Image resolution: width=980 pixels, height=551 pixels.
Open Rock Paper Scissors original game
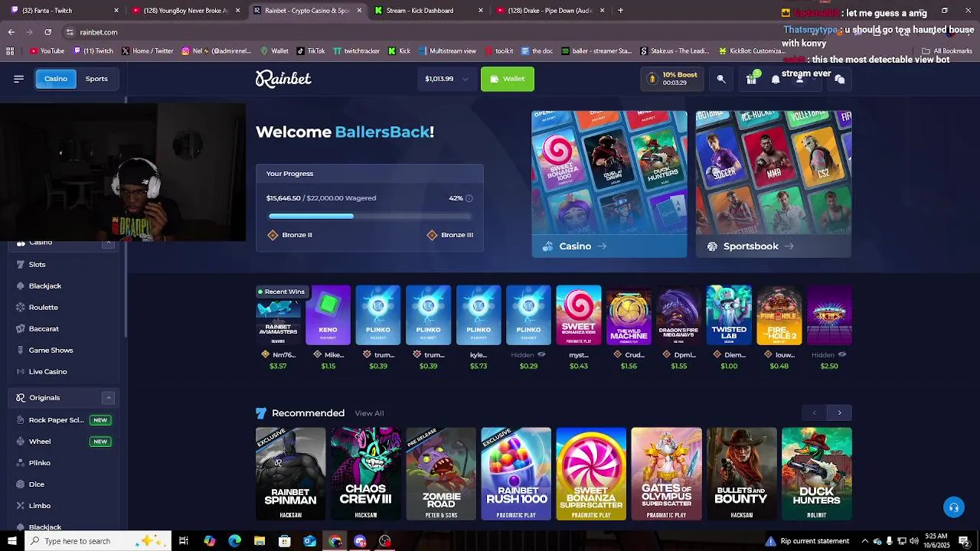point(64,420)
